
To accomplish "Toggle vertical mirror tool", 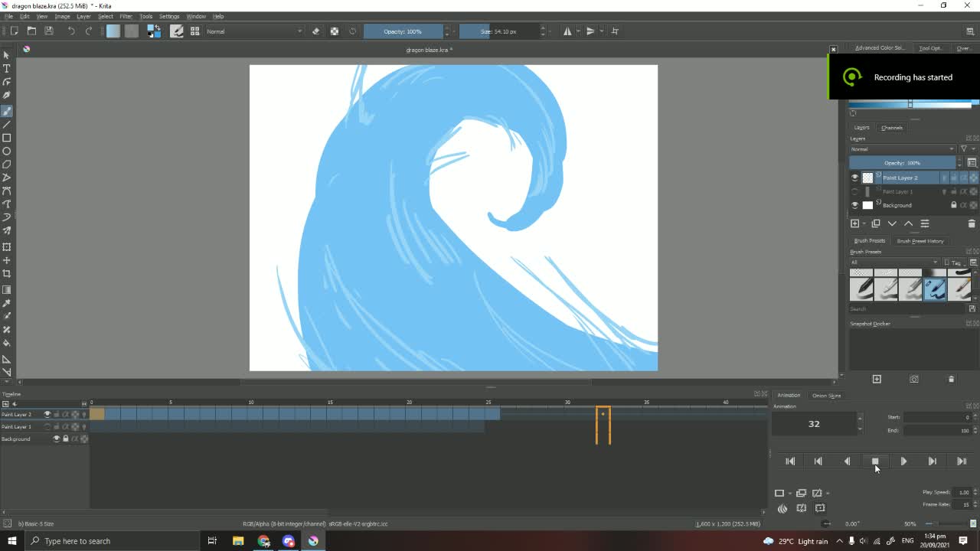I will 591,31.
